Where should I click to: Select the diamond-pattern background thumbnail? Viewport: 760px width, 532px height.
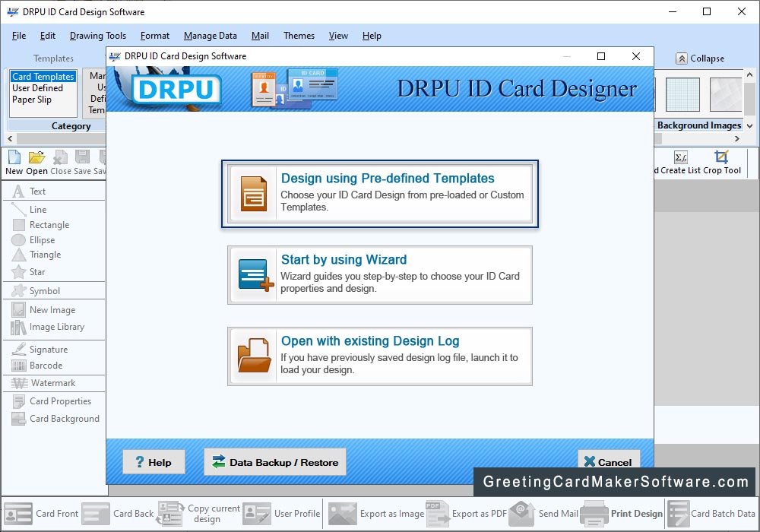point(726,94)
